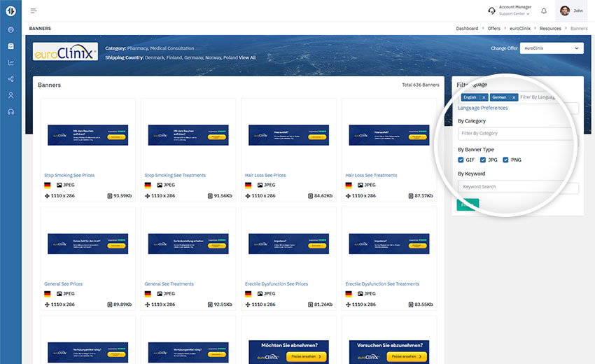595x364 pixels.
Task: Click German flag on Stop Smoking See Prices
Action: pyautogui.click(x=48, y=185)
